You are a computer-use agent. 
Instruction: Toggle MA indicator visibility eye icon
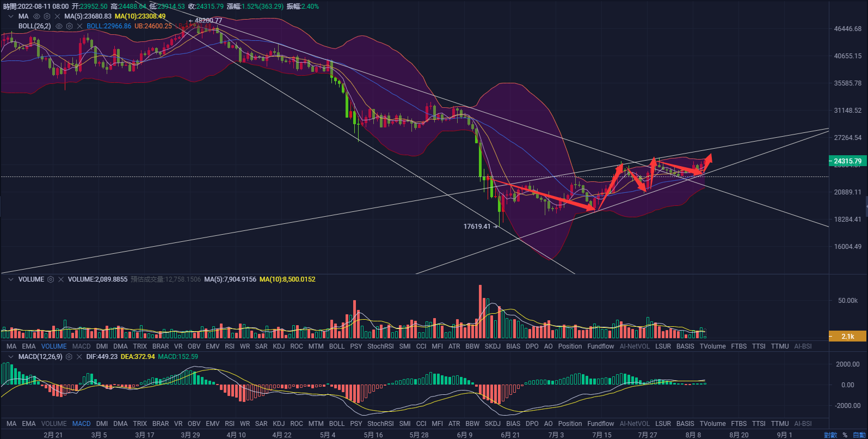tap(36, 16)
